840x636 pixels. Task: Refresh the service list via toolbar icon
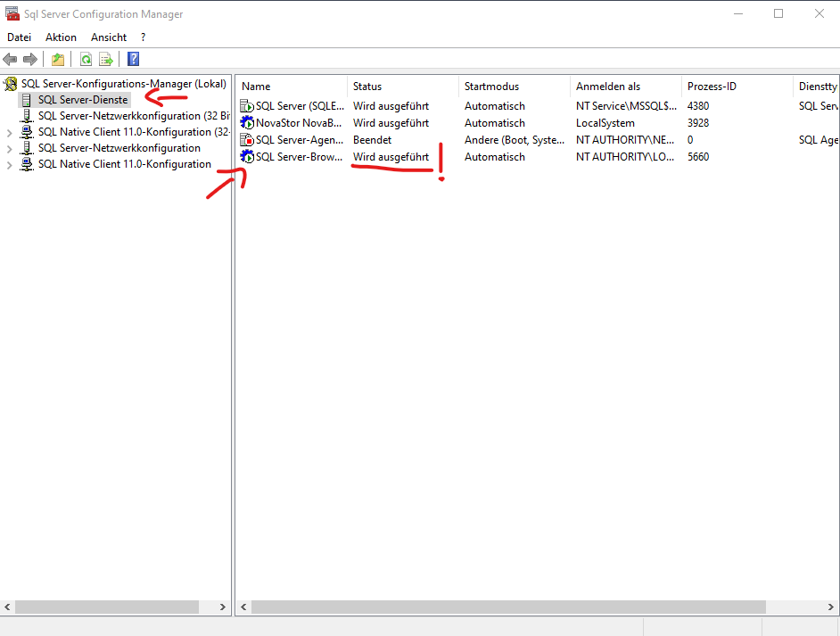coord(86,60)
